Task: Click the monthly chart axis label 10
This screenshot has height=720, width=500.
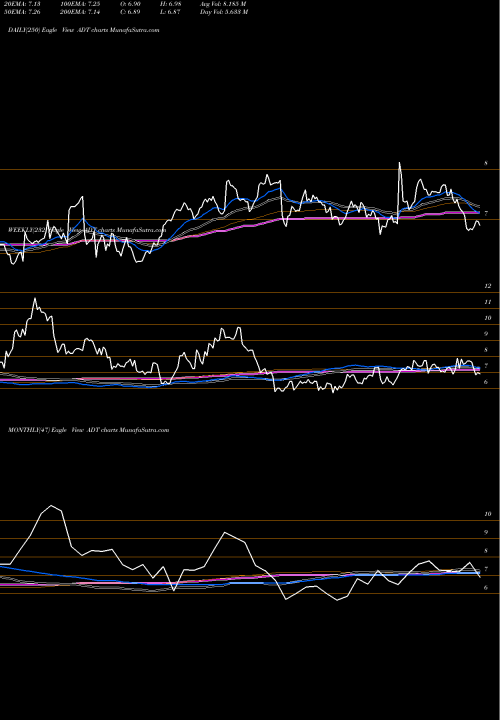Action: point(488,514)
